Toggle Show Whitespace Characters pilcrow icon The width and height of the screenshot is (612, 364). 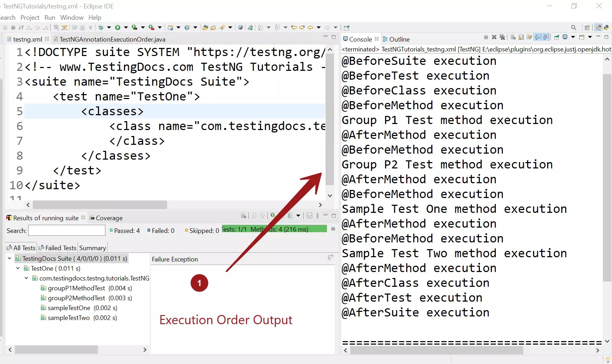[91, 27]
